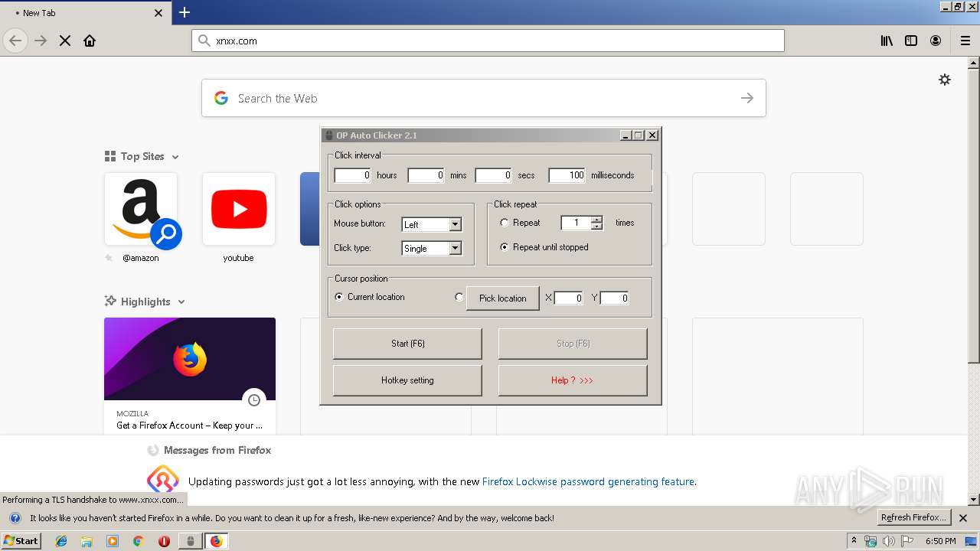Image resolution: width=980 pixels, height=551 pixels.
Task: Select Current location radio button
Action: point(339,297)
